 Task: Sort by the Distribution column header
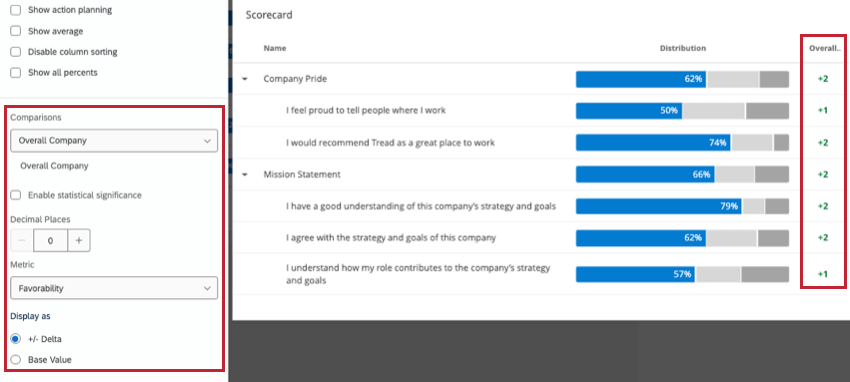[x=682, y=48]
